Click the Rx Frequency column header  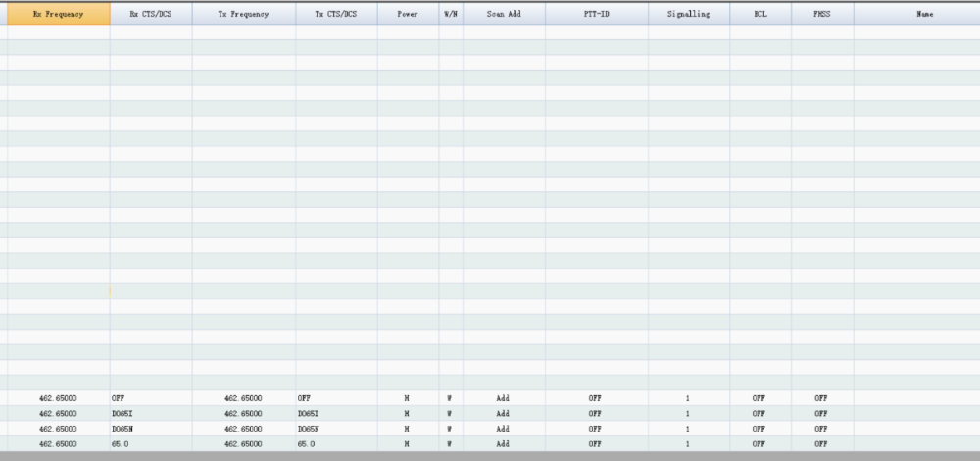click(x=57, y=15)
